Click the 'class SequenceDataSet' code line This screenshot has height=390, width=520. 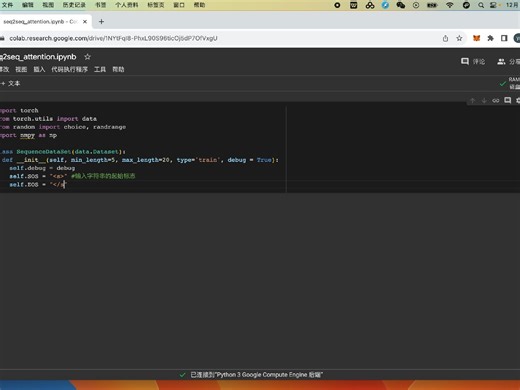pyautogui.click(x=63, y=152)
